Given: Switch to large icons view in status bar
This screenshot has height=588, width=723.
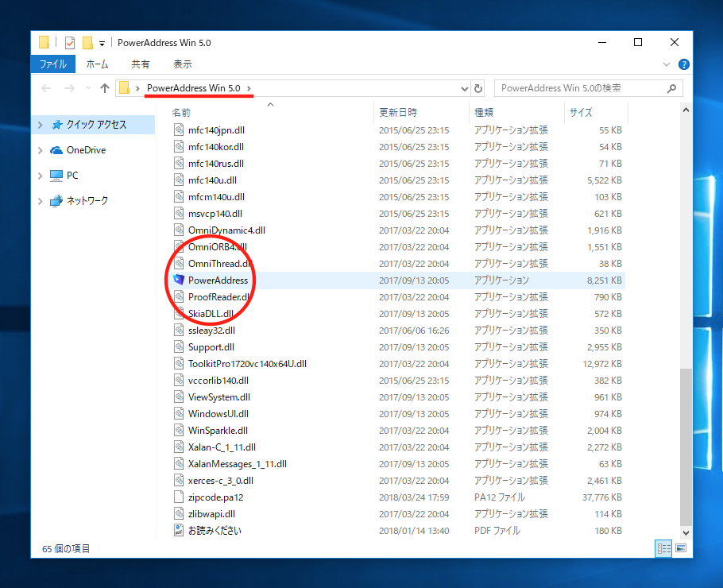Looking at the screenshot, I should (681, 548).
